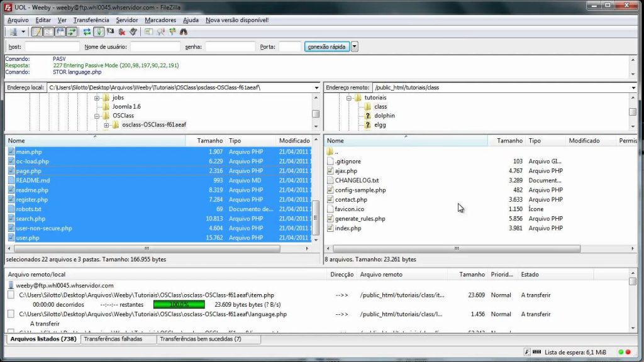The image size is (644, 362).
Task: Search remote files with binoculars icon
Action: click(x=184, y=31)
